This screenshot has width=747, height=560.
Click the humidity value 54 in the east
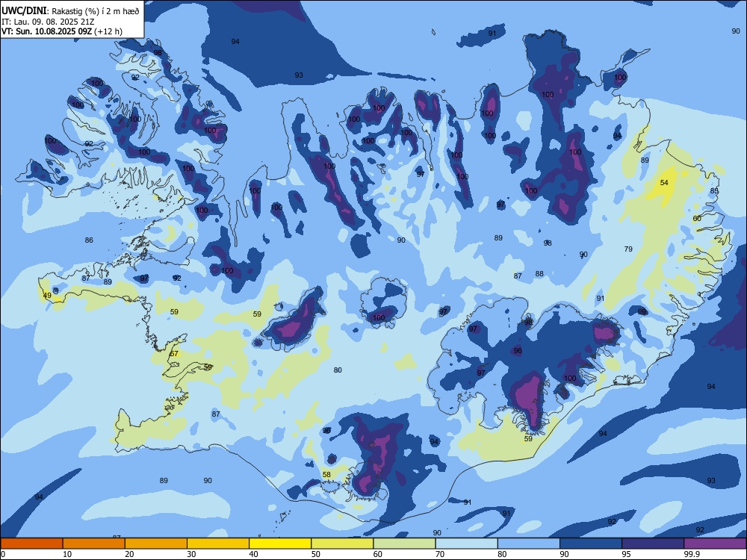pos(664,182)
